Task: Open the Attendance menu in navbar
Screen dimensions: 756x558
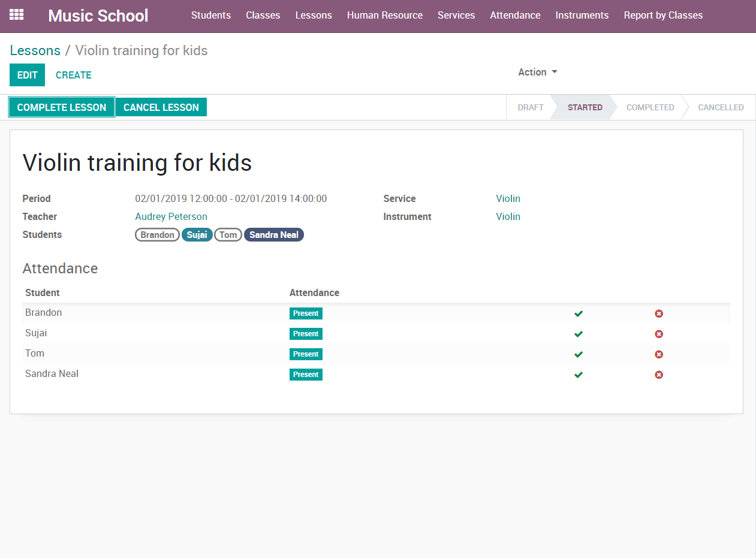Action: (515, 16)
